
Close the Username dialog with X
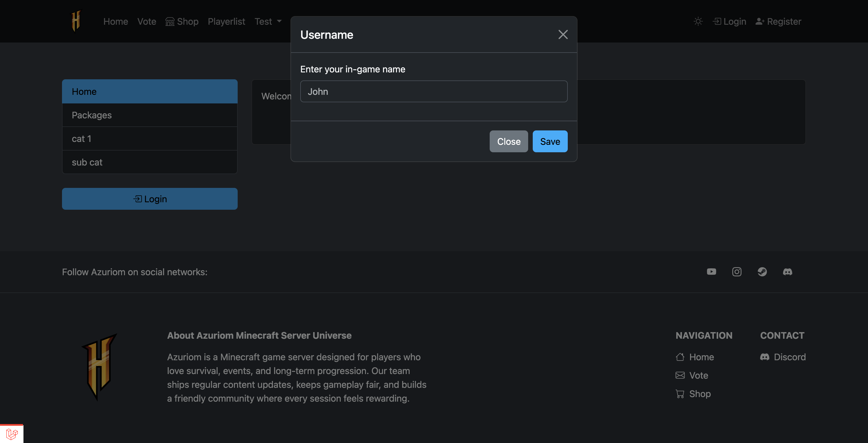pos(563,34)
